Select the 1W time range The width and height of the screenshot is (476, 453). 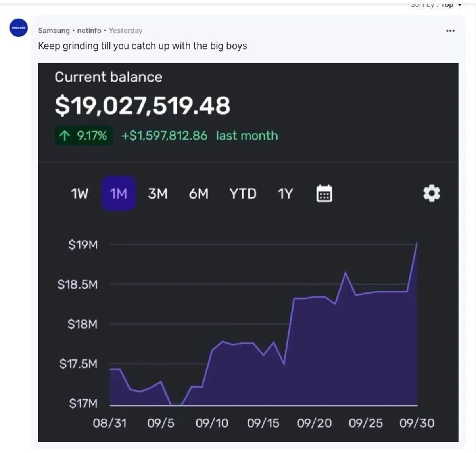point(80,194)
